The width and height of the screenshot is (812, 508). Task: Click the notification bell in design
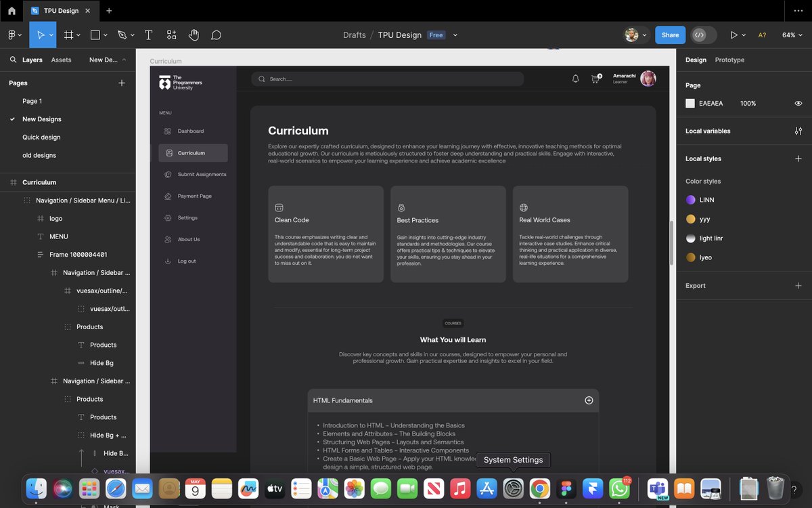(x=576, y=79)
